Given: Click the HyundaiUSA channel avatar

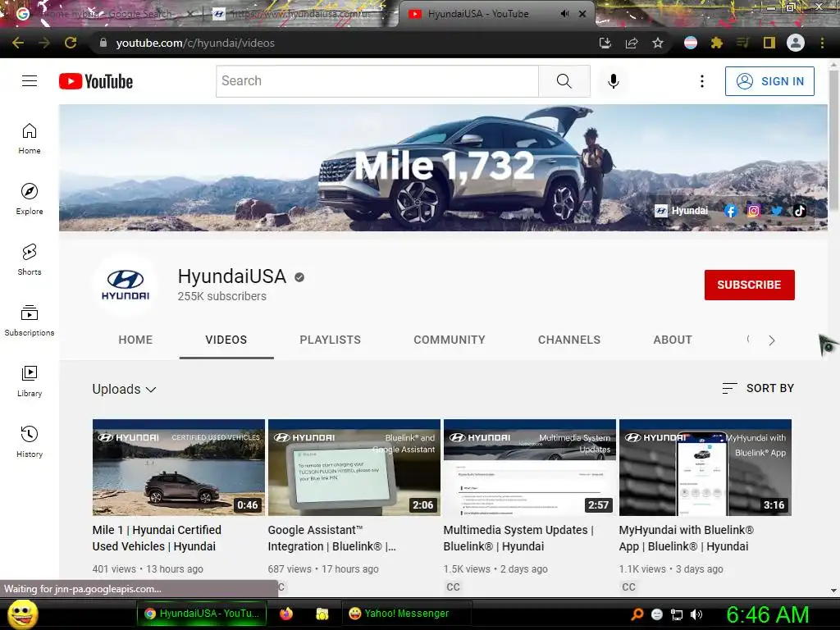Looking at the screenshot, I should click(x=126, y=285).
